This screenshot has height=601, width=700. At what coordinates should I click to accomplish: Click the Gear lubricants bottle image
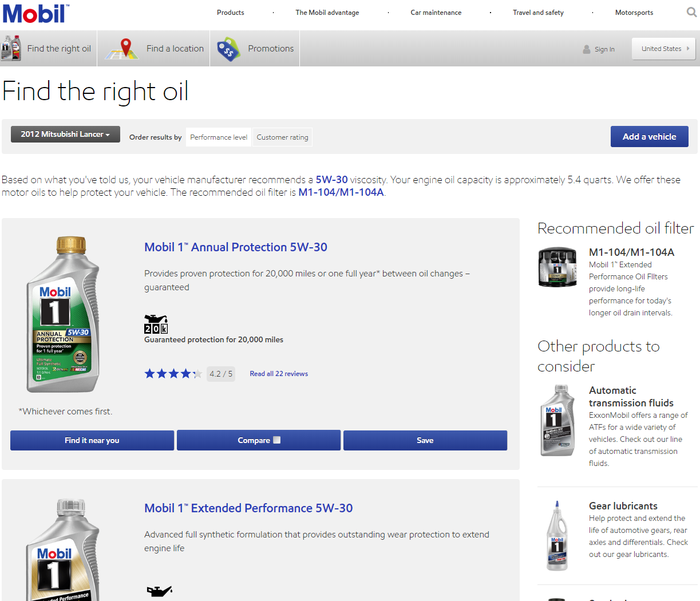click(557, 536)
